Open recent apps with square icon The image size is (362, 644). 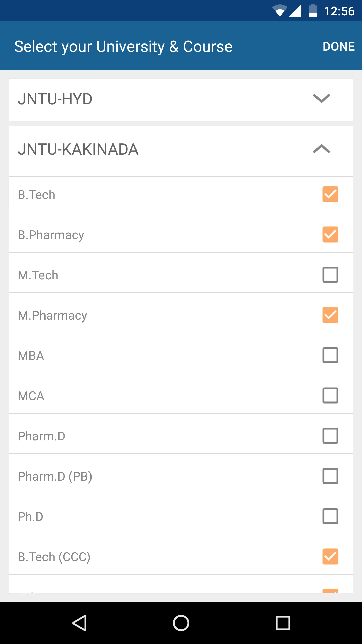point(283,623)
